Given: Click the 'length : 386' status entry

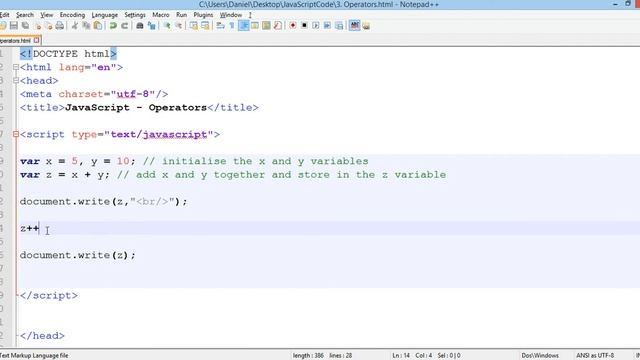Looking at the screenshot, I should point(308,356).
